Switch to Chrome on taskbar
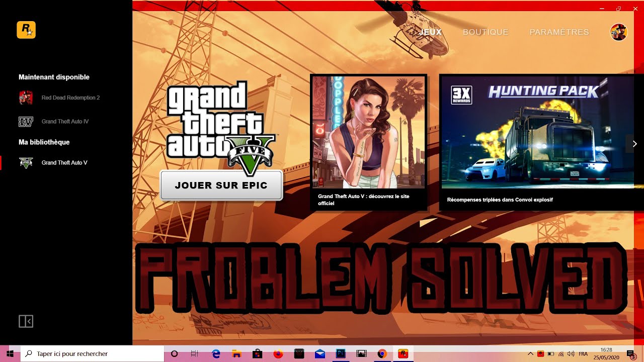Screen dimensions: 644x362 click(x=382, y=353)
